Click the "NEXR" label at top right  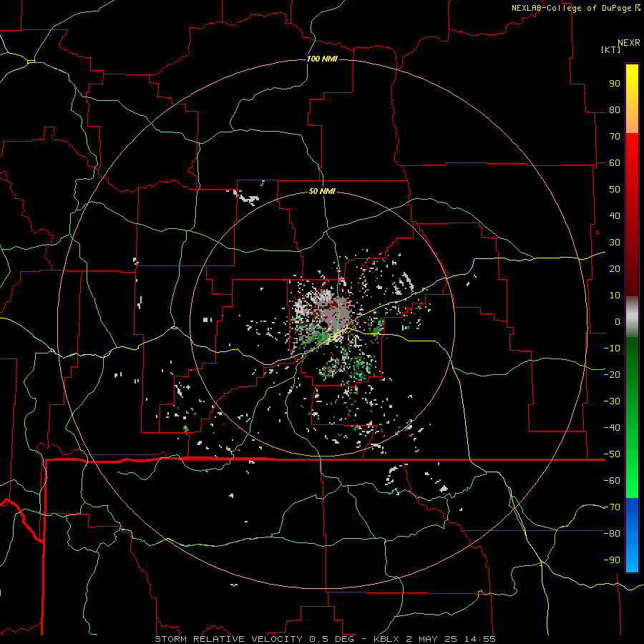[629, 43]
